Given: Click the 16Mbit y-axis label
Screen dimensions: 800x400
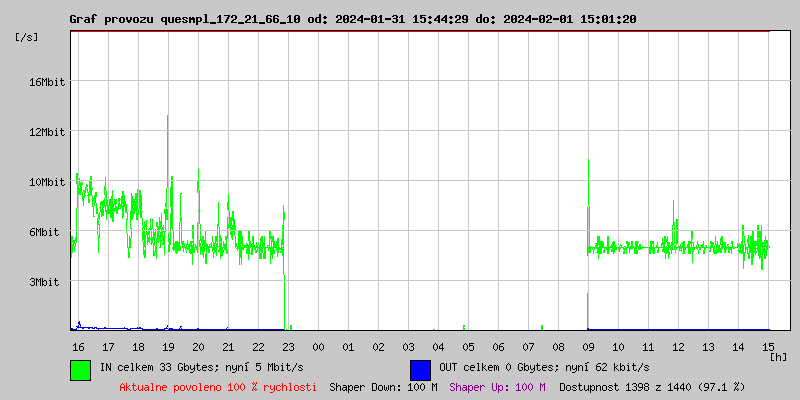Looking at the screenshot, I should (x=47, y=82).
